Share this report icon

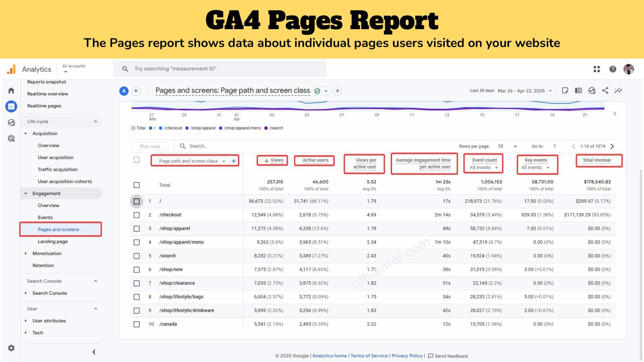pos(605,90)
